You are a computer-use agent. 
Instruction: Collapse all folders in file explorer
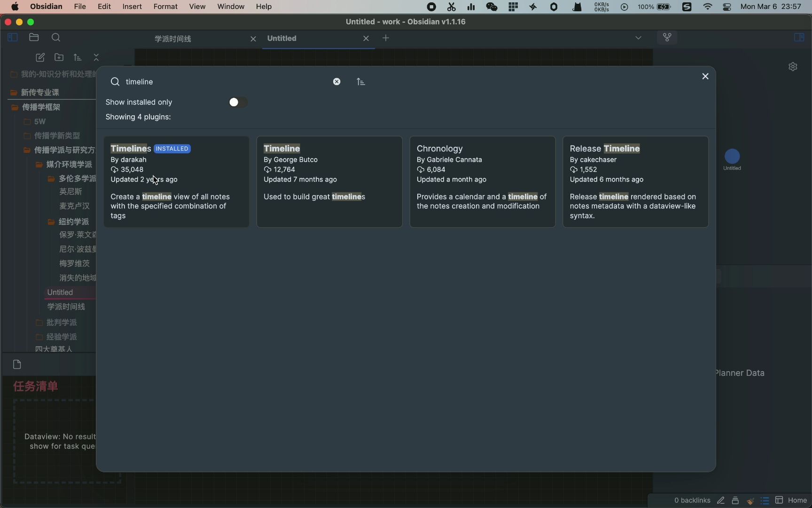tap(96, 57)
